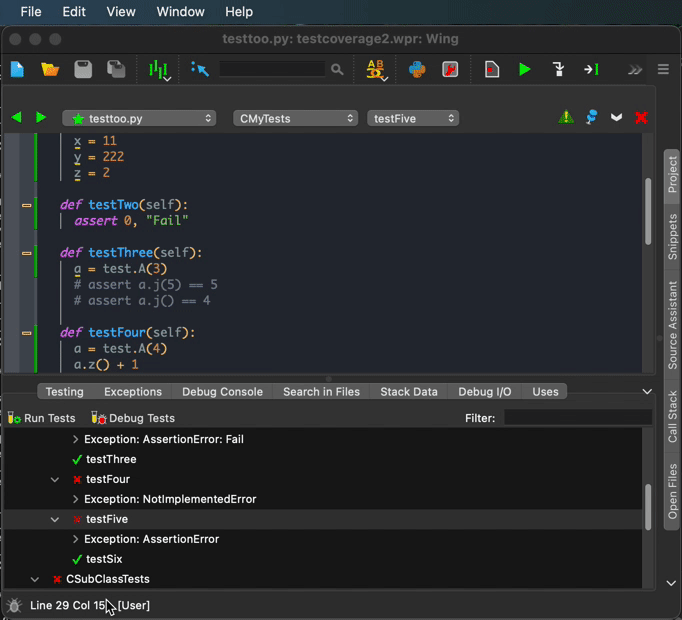Screen dimensions: 682x620
Task: Open the testtoo.py file selector dropdown
Action: 139,118
